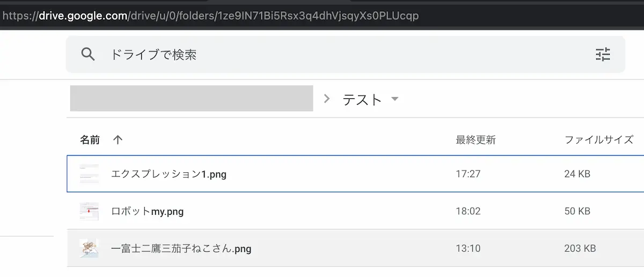Select the エクスプレッション1.png file name
Screen dimensions: 644x277
[x=169, y=174]
